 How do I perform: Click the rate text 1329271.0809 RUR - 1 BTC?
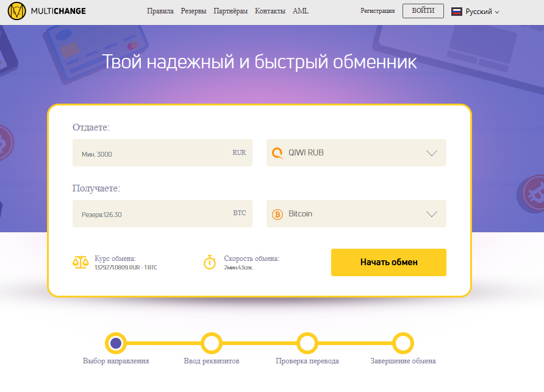126,268
